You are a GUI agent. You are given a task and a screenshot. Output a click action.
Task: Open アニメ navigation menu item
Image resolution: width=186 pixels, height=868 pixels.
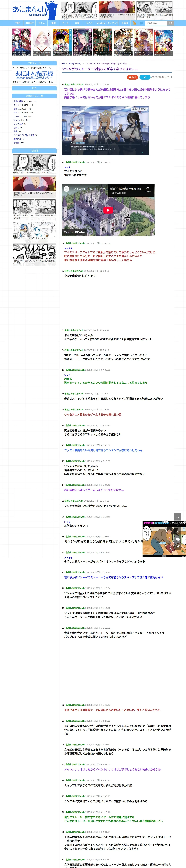click(42, 23)
